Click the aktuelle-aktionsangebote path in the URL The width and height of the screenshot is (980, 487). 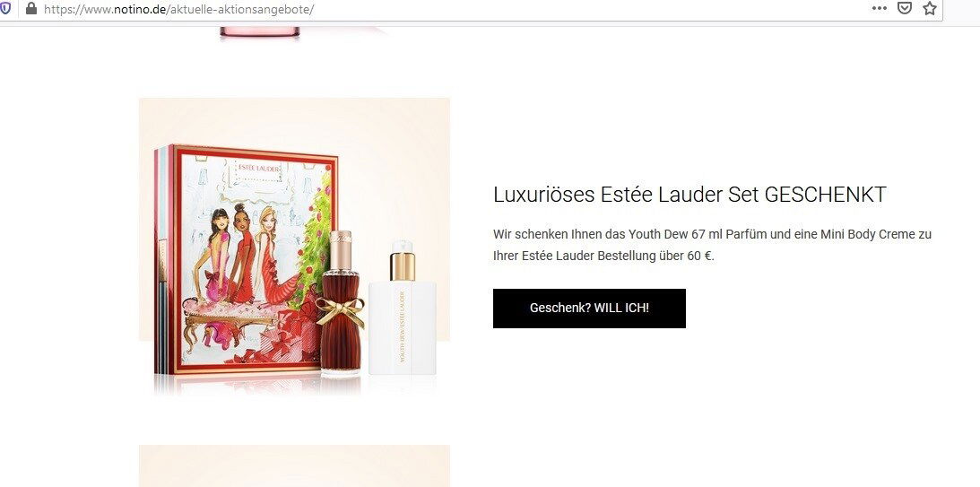click(x=240, y=9)
